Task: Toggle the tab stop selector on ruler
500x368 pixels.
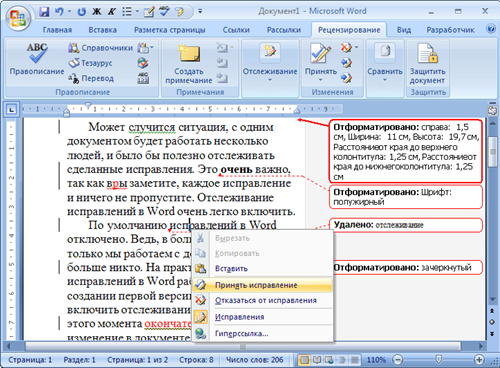Action: coord(11,109)
